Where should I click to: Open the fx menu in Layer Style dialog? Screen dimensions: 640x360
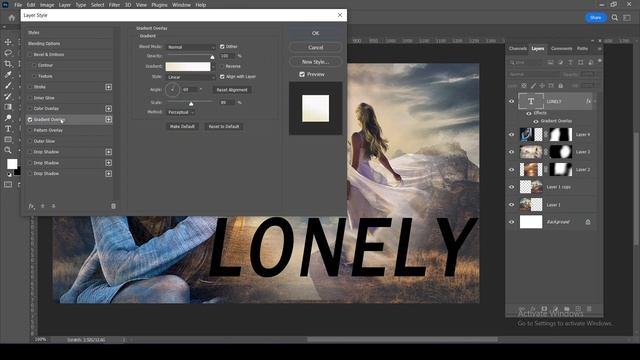point(31,206)
